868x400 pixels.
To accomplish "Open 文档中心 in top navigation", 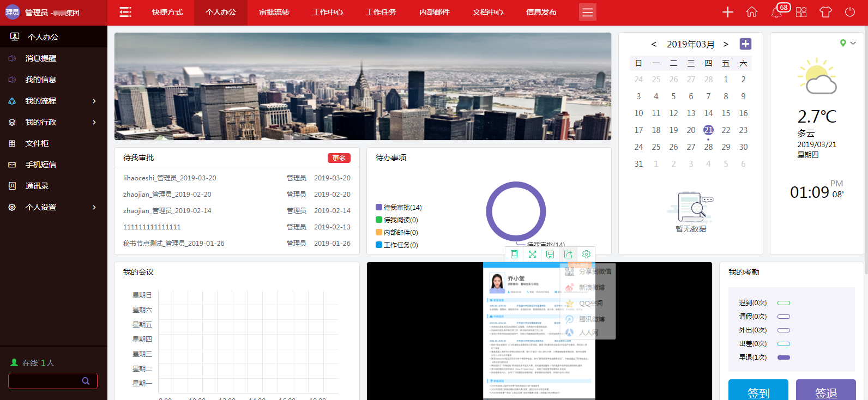I will click(488, 12).
